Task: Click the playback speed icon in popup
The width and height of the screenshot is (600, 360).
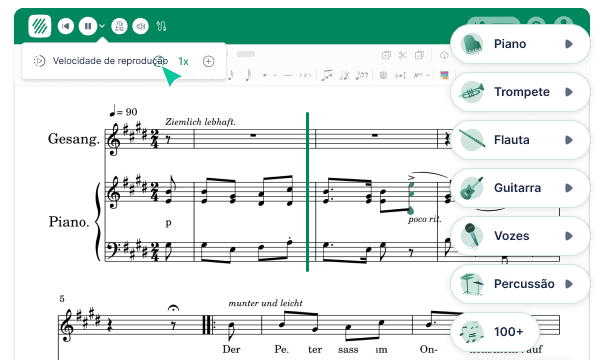Action: [39, 61]
